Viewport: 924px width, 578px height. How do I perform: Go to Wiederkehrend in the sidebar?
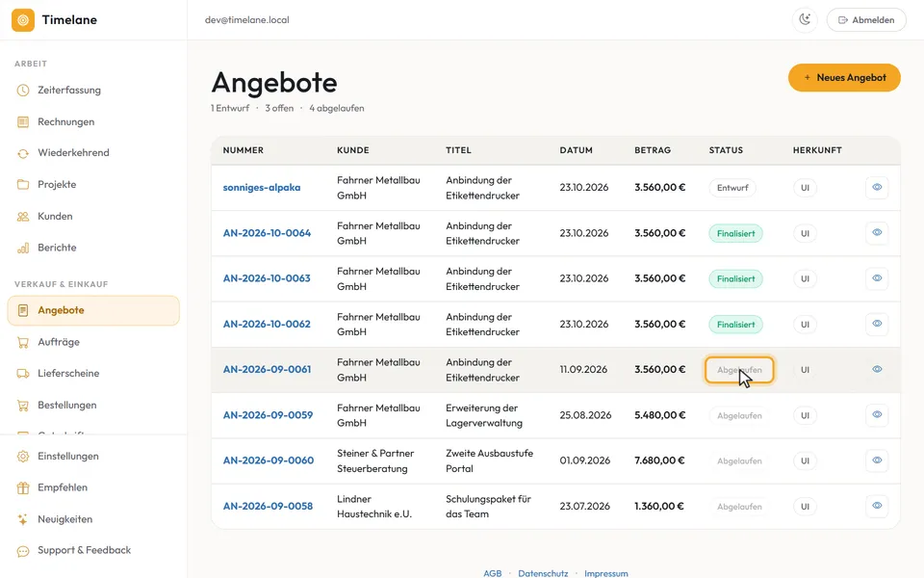coord(93,153)
